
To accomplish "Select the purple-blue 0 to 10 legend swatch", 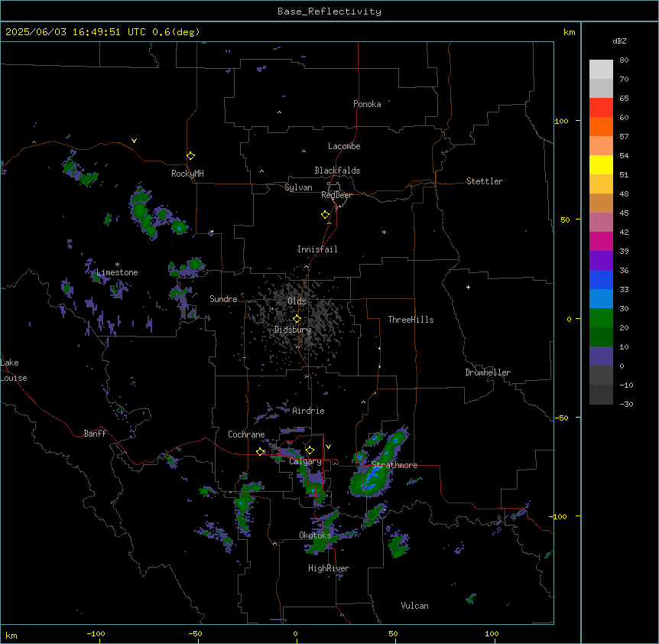I will pos(601,356).
